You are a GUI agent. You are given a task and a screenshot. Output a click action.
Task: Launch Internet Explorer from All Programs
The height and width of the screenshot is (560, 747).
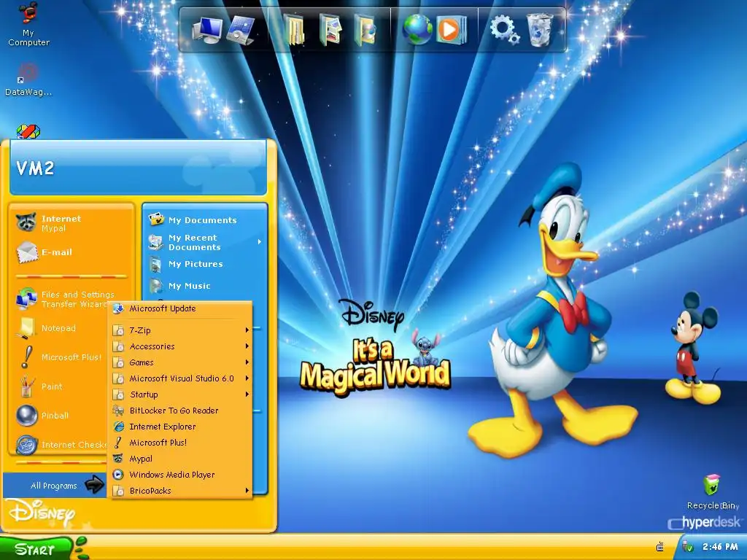[x=181, y=427]
